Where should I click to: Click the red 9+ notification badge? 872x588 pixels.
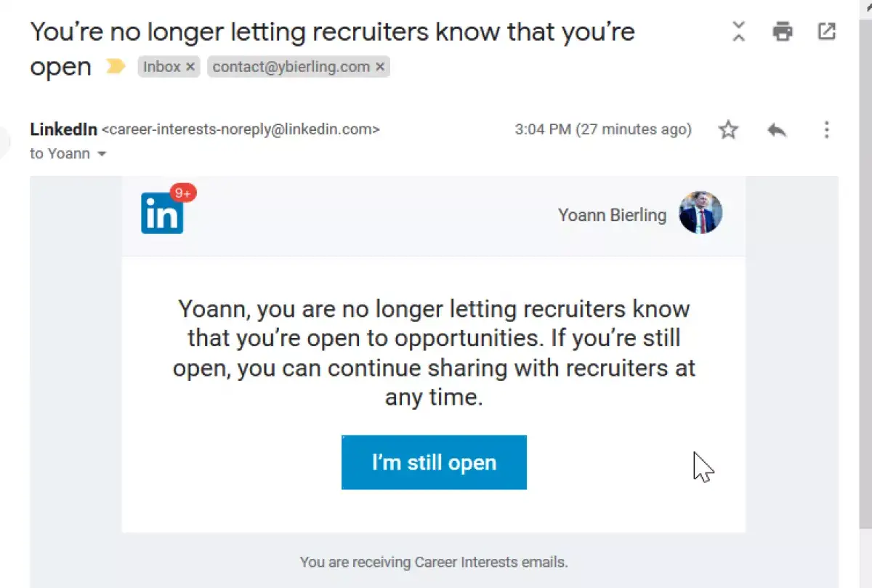click(183, 193)
